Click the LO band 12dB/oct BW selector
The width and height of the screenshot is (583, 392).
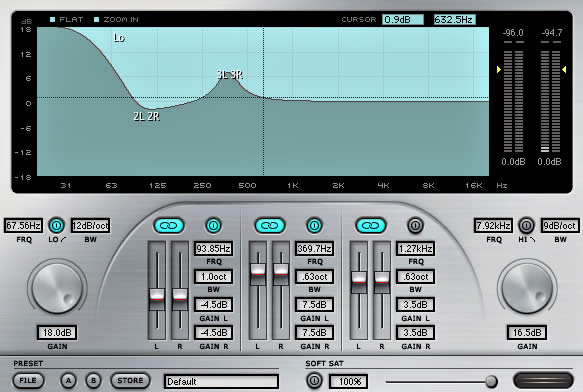coord(90,226)
